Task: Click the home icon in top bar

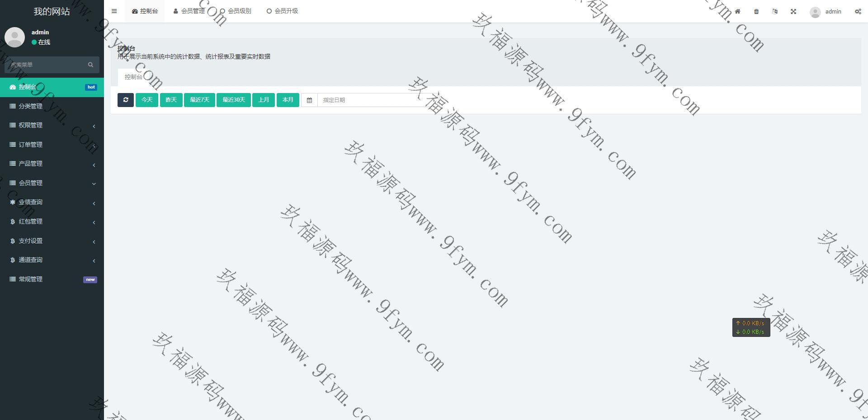Action: (x=737, y=11)
